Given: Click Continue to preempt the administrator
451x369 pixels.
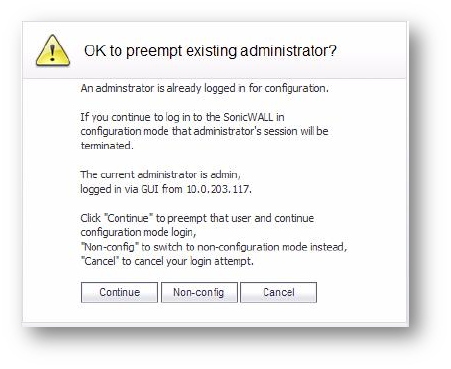Looking at the screenshot, I should click(119, 292).
